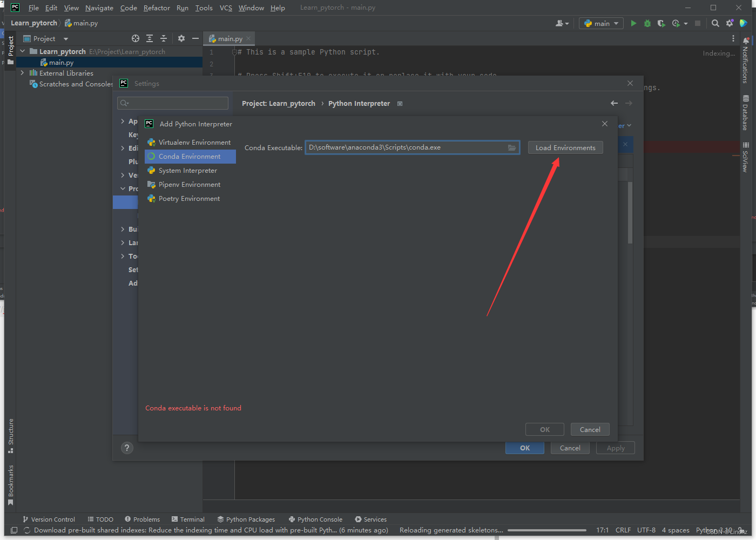Open the File menu

click(x=33, y=8)
